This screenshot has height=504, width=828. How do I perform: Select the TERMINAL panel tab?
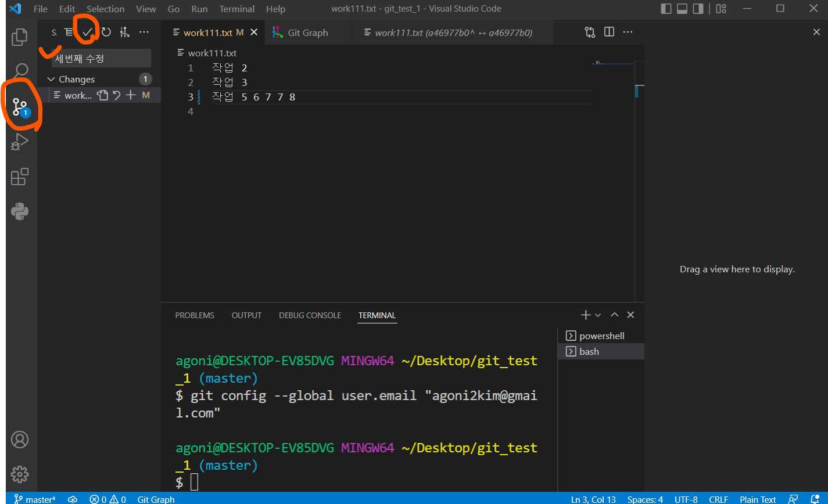[x=377, y=315]
